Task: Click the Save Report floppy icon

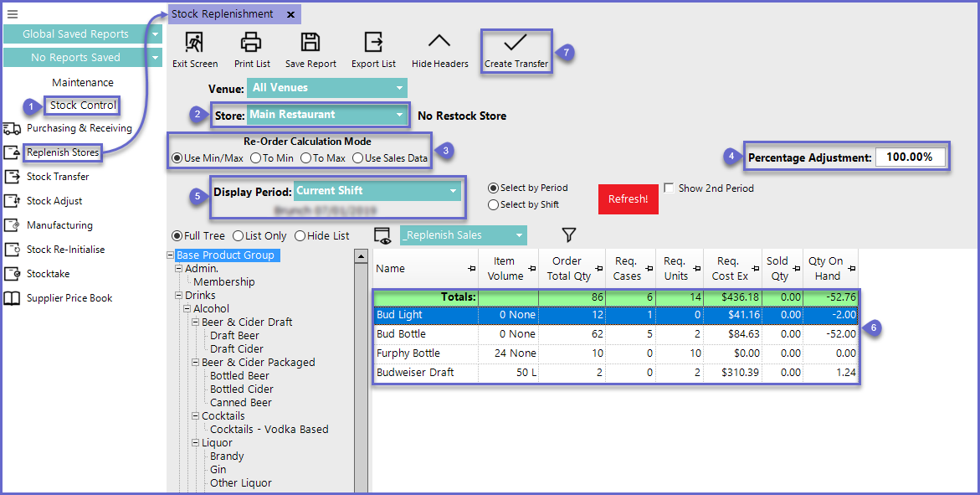Action: click(310, 43)
